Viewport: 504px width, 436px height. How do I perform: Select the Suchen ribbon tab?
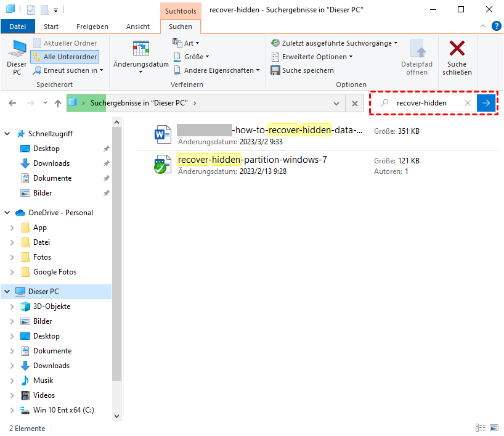(x=181, y=27)
